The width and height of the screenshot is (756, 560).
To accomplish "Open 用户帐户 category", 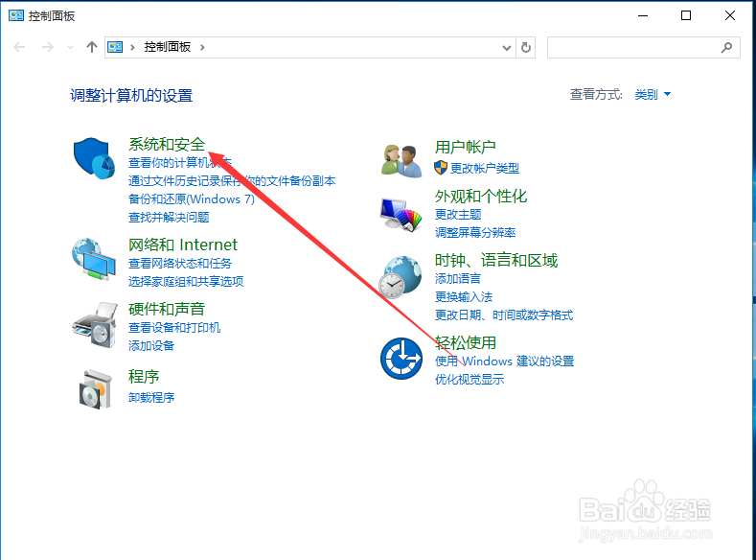I will (x=466, y=147).
